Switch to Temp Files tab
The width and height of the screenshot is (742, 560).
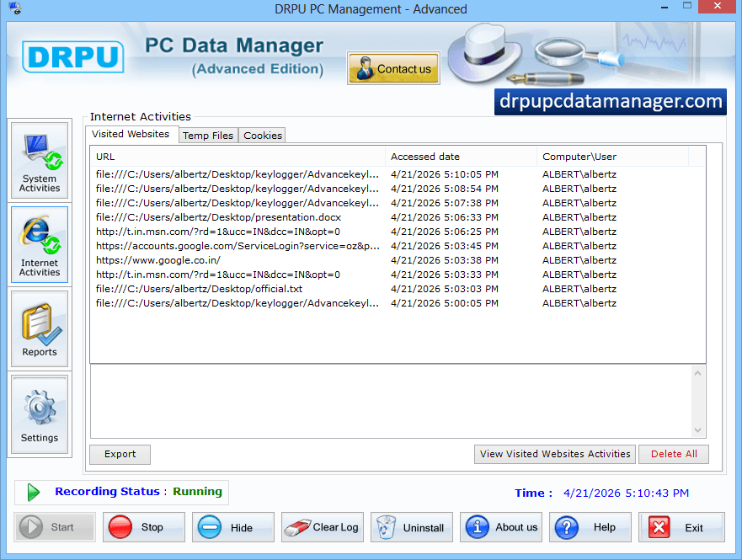[208, 136]
